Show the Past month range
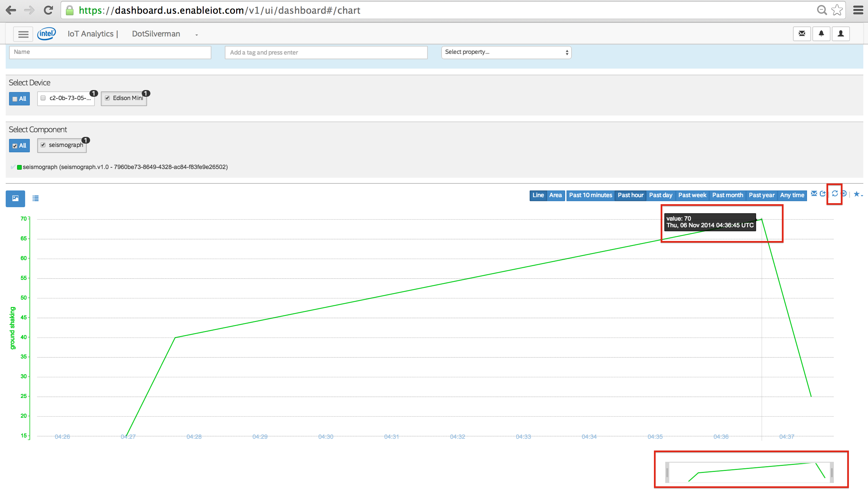868x489 pixels. click(x=728, y=195)
